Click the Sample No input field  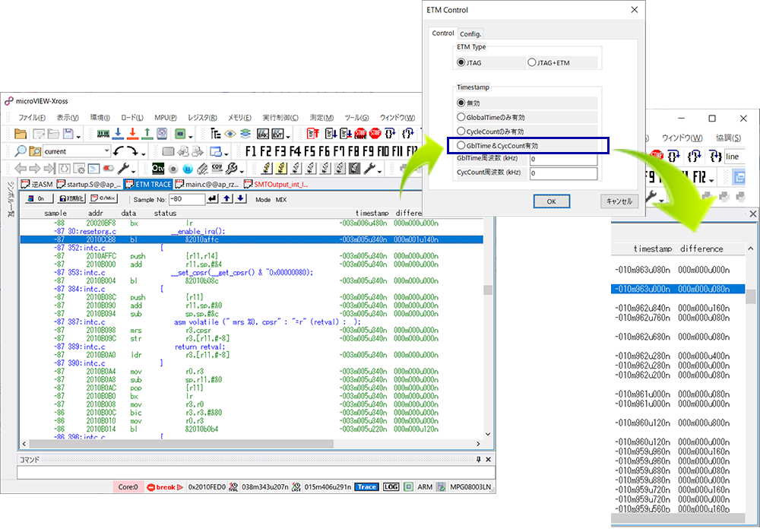pyautogui.click(x=187, y=199)
